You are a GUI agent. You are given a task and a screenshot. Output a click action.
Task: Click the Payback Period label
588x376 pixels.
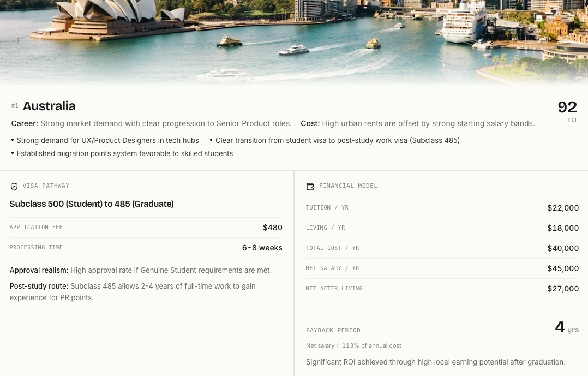coord(333,330)
